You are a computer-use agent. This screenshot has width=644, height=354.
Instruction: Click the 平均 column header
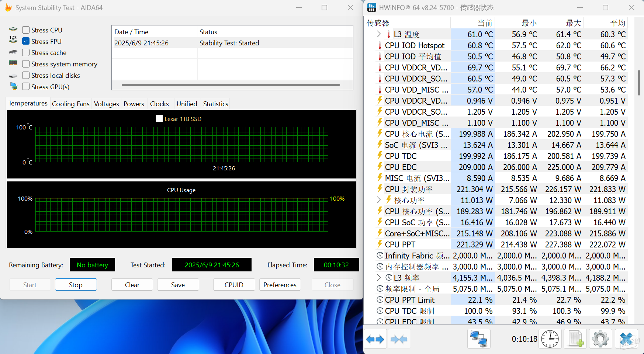point(605,23)
